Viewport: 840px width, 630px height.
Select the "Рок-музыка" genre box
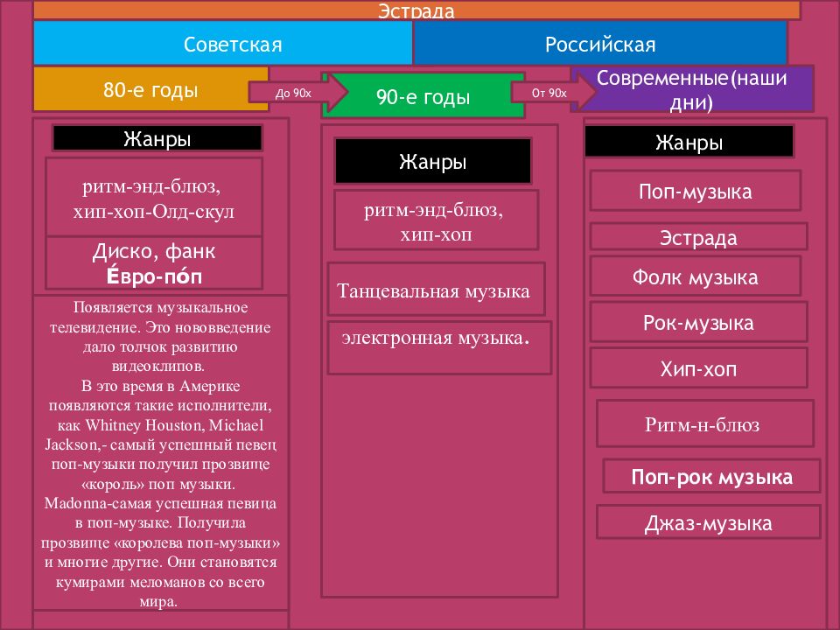coord(698,322)
